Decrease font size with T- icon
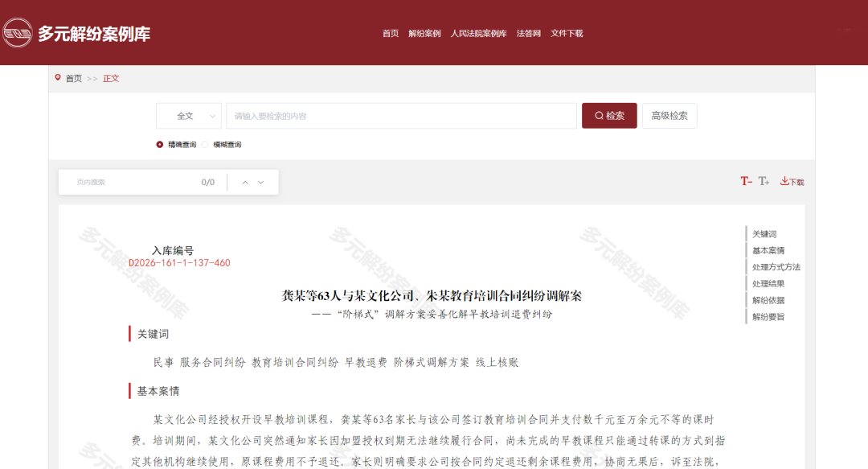This screenshot has height=469, width=868. 746,181
